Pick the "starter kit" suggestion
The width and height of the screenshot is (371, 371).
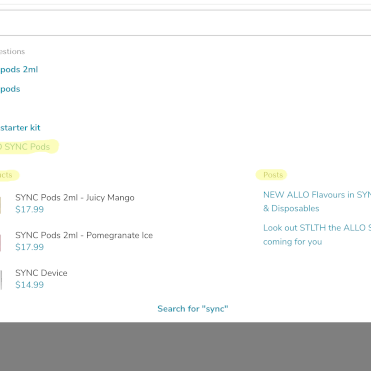tap(20, 128)
